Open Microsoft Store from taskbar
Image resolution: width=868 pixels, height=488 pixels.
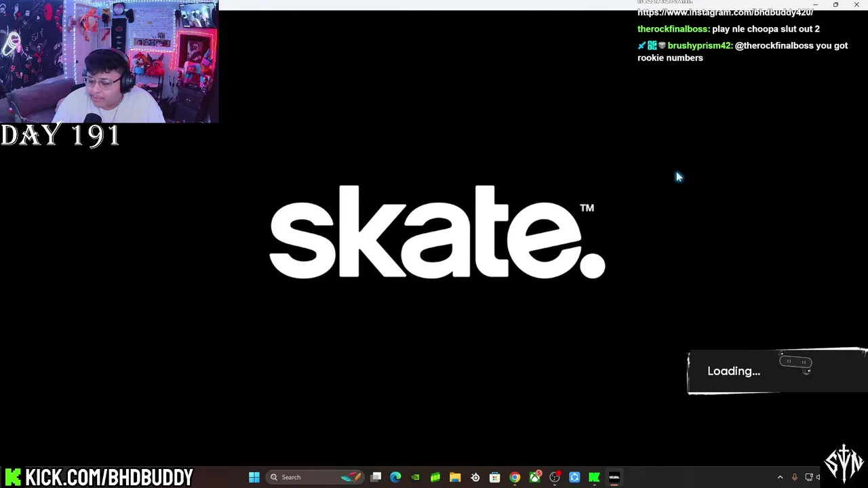[494, 477]
